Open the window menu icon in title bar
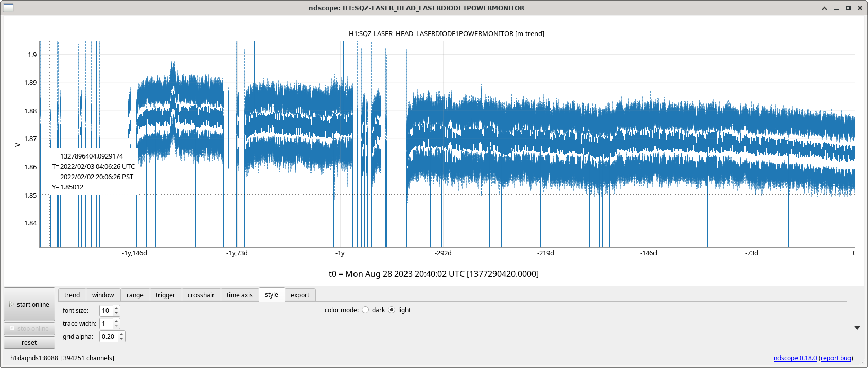Image resolution: width=868 pixels, height=368 pixels. [x=8, y=8]
